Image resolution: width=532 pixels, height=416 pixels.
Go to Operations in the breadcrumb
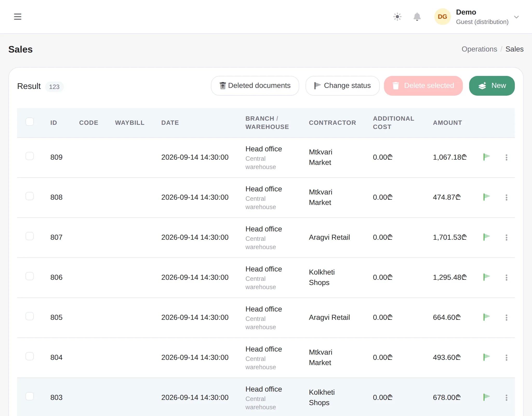tap(479, 49)
